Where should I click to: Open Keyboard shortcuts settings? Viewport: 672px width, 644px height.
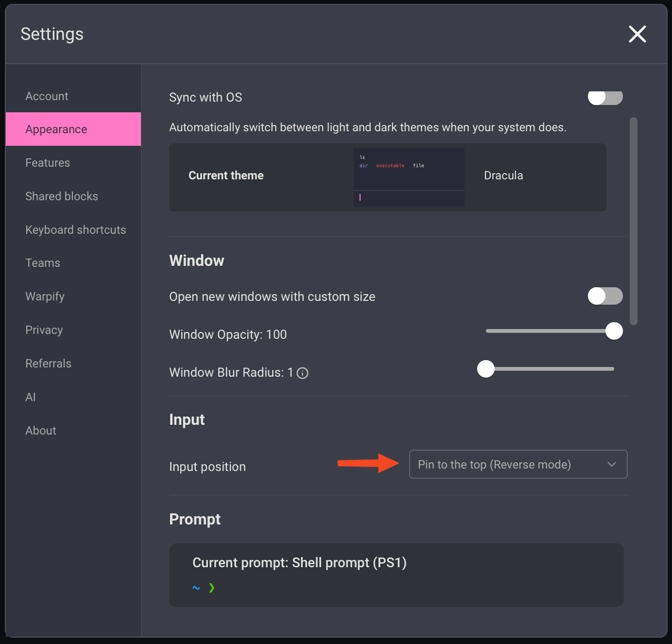(75, 230)
